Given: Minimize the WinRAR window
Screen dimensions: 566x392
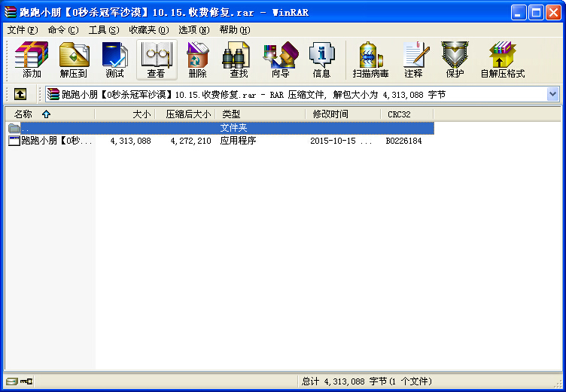Looking at the screenshot, I should coord(519,13).
